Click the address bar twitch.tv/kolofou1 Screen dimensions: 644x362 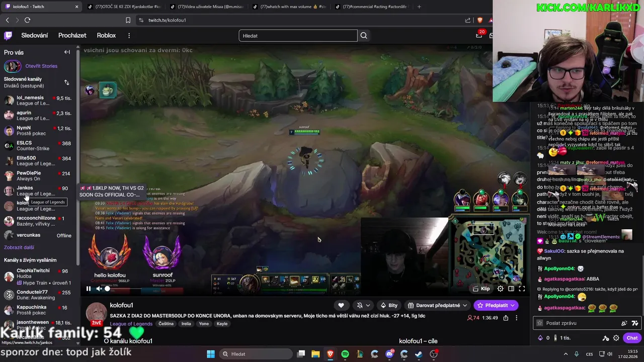click(167, 20)
